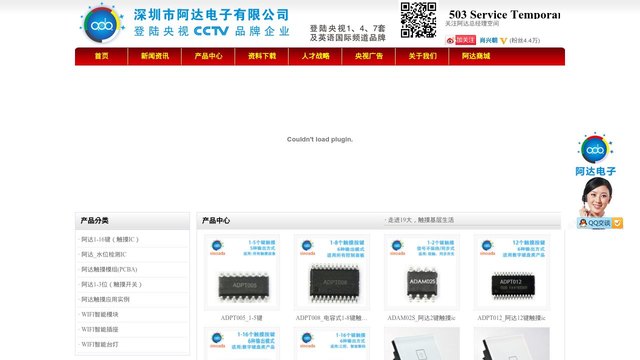
Task: Click the ADPT008 chip product image
Action: click(x=332, y=272)
